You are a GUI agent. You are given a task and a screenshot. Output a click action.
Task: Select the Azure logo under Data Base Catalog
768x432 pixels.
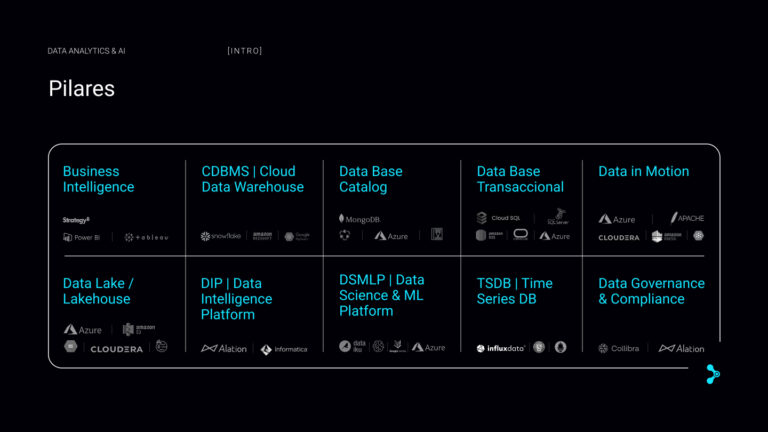[391, 236]
